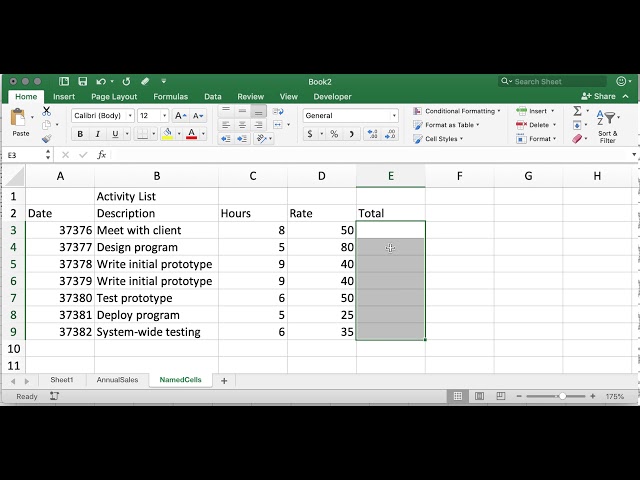The width and height of the screenshot is (640, 480).
Task: Switch to Page Break Preview in status bar
Action: coord(501,396)
